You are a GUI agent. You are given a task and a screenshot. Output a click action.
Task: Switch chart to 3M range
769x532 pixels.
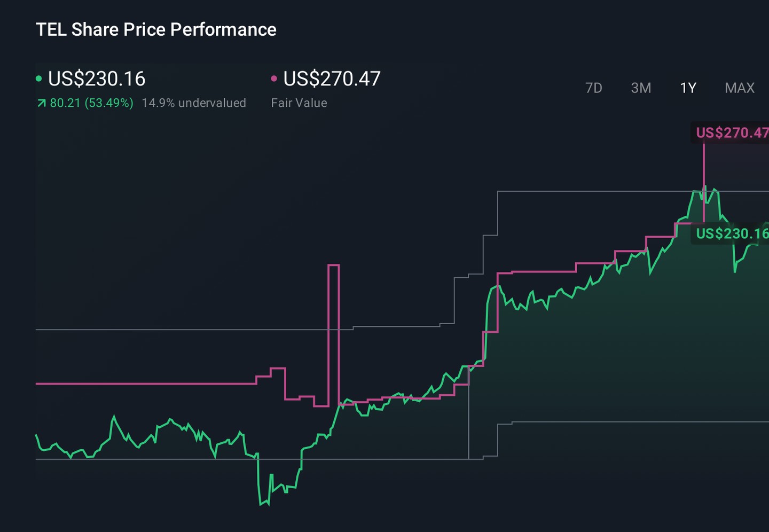click(x=641, y=88)
